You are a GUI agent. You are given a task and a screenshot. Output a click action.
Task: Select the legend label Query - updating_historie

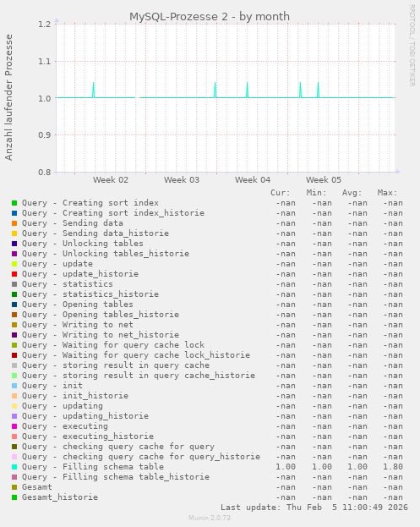coord(85,416)
